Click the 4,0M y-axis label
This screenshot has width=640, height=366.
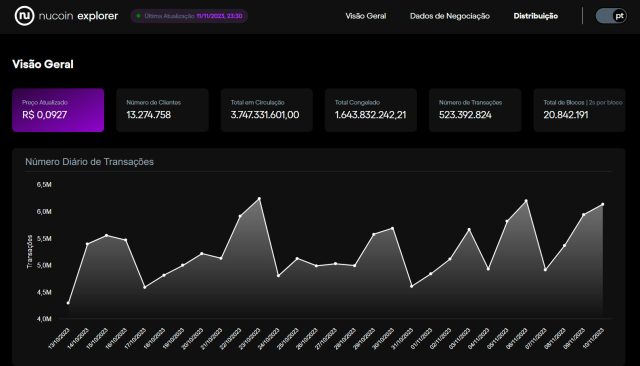44,319
